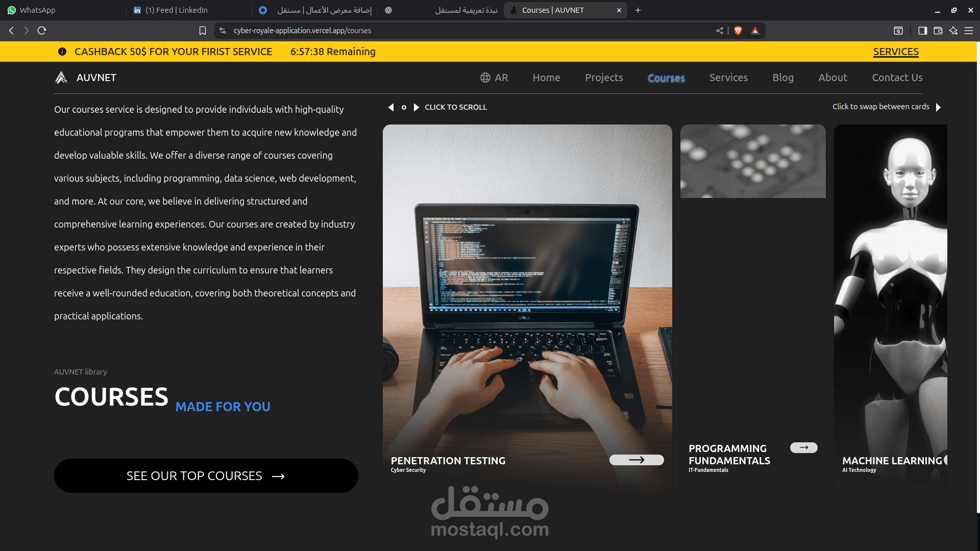980x551 pixels.
Task: Open the Leo AI sparkle icon
Action: click(x=953, y=31)
